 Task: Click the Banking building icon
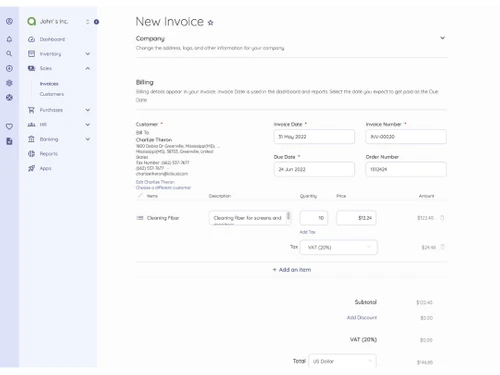point(31,139)
